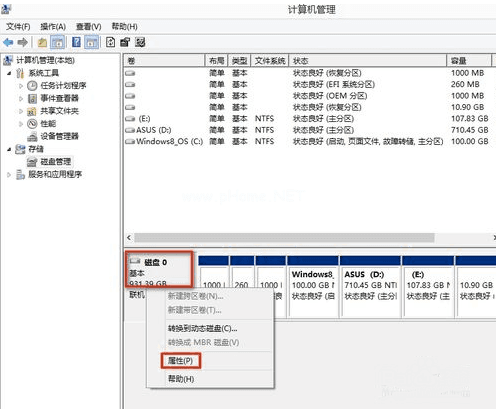The width and height of the screenshot is (496, 409).
Task: Click the blue Help question-mark toolbar icon
Action: [76, 42]
